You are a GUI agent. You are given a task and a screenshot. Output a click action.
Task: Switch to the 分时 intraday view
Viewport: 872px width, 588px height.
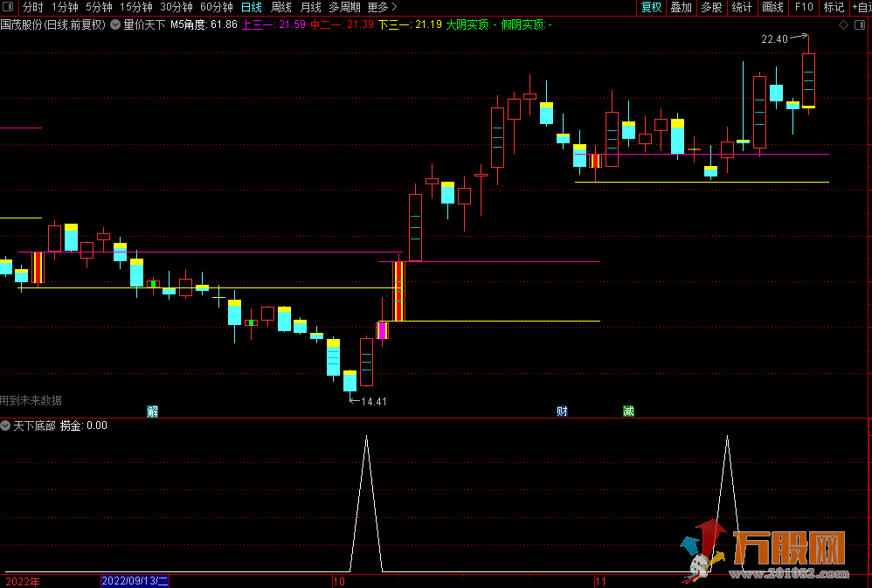pos(33,7)
